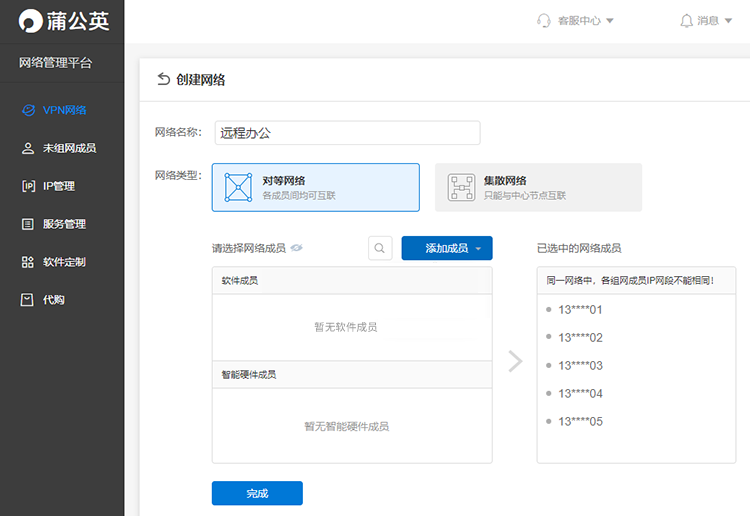Click the 智能硬件成员 section header
Viewport: 750px width, 516px height.
click(x=352, y=374)
